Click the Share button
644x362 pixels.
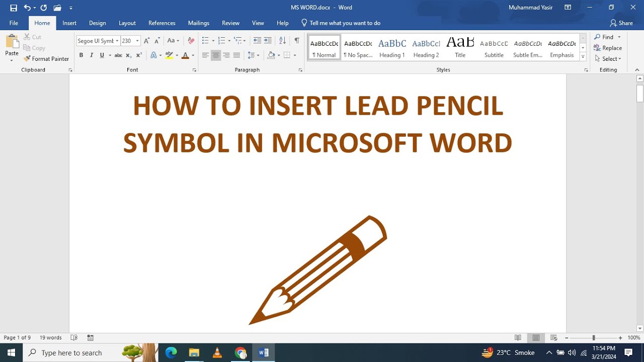pyautogui.click(x=621, y=23)
